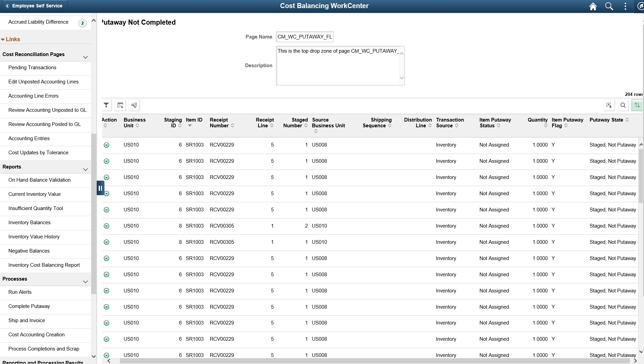The image size is (644, 364).
Task: Open search within the grid icon
Action: (623, 105)
